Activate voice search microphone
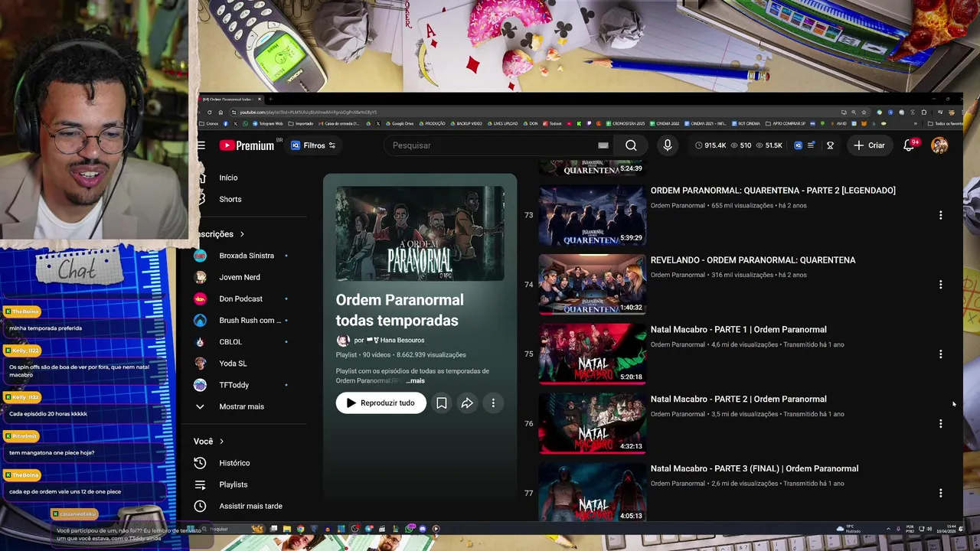980x551 pixels. pos(668,145)
